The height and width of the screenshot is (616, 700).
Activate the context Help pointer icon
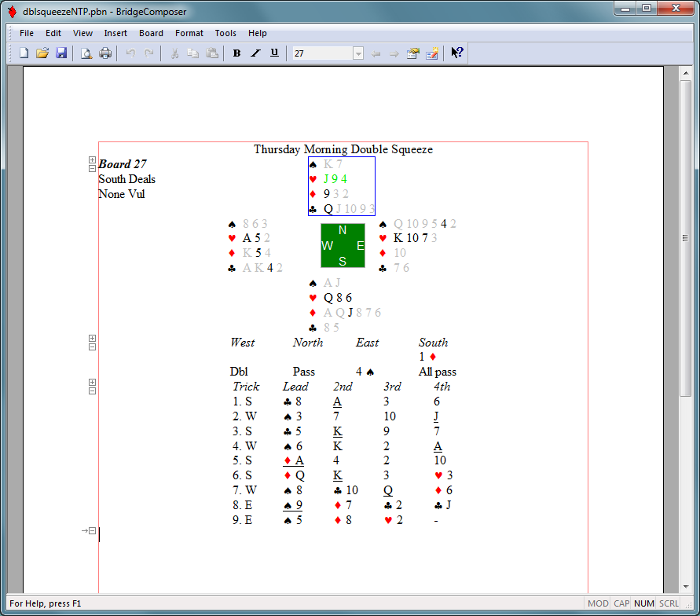(456, 53)
